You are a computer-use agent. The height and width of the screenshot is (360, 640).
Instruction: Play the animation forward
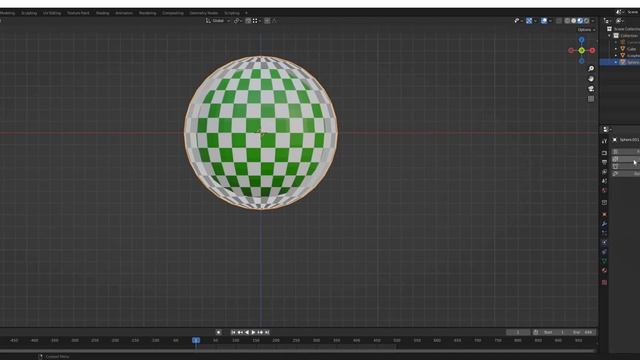(x=253, y=332)
